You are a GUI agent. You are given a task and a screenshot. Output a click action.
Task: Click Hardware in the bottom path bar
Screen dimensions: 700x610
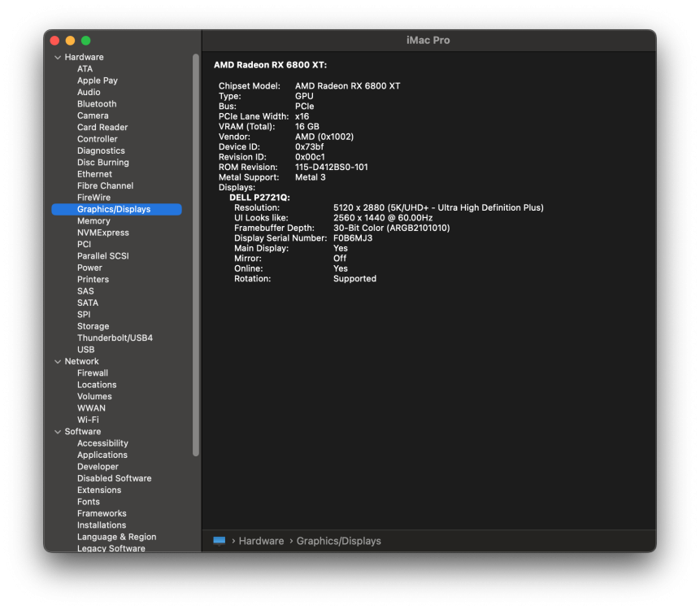261,541
